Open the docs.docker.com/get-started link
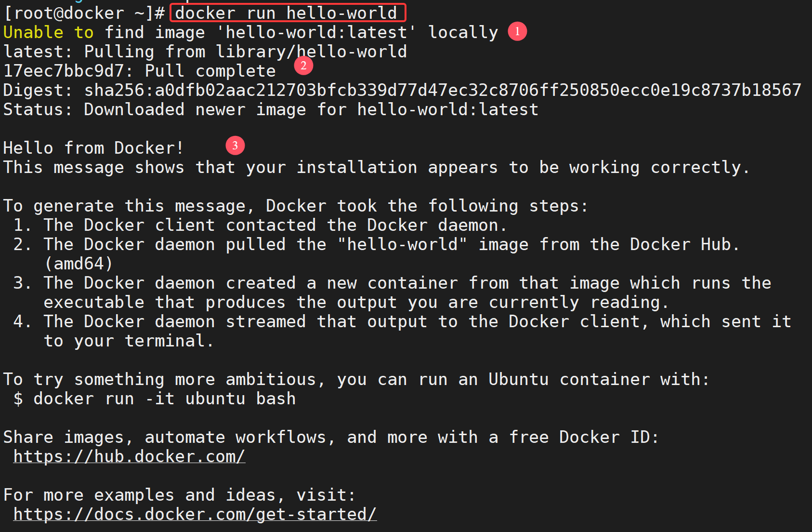This screenshot has height=532, width=812. coord(195,514)
